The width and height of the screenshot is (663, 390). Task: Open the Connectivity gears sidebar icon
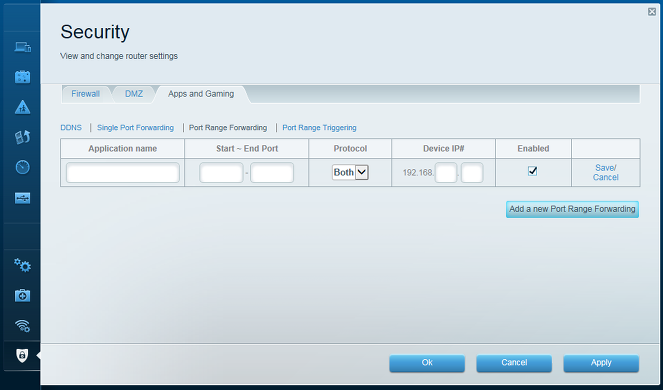tap(22, 265)
